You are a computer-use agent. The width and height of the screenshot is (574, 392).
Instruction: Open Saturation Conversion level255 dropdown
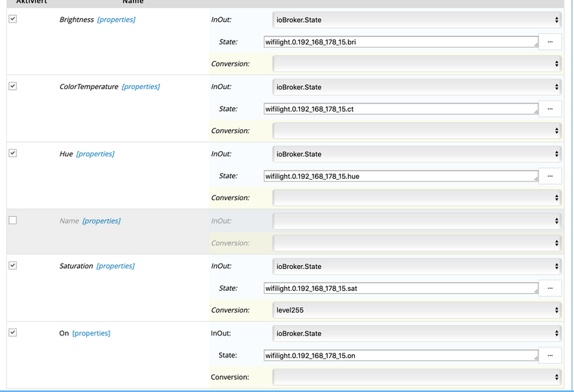417,310
